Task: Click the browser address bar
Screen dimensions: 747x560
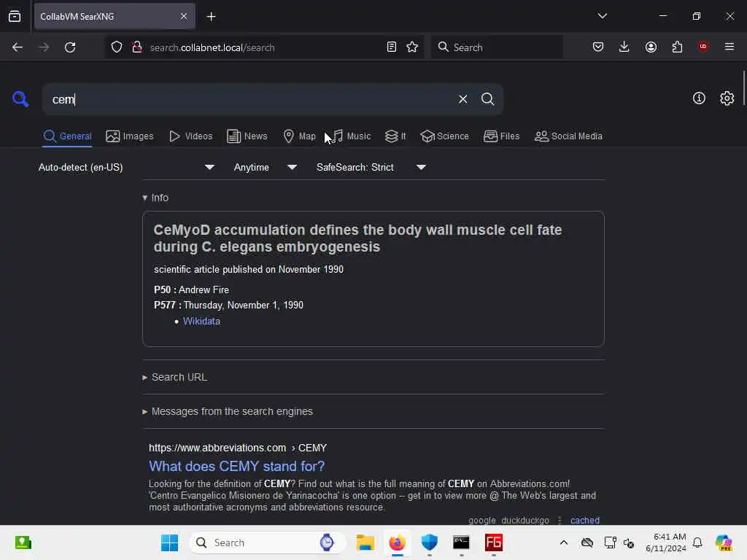Action: (264, 47)
